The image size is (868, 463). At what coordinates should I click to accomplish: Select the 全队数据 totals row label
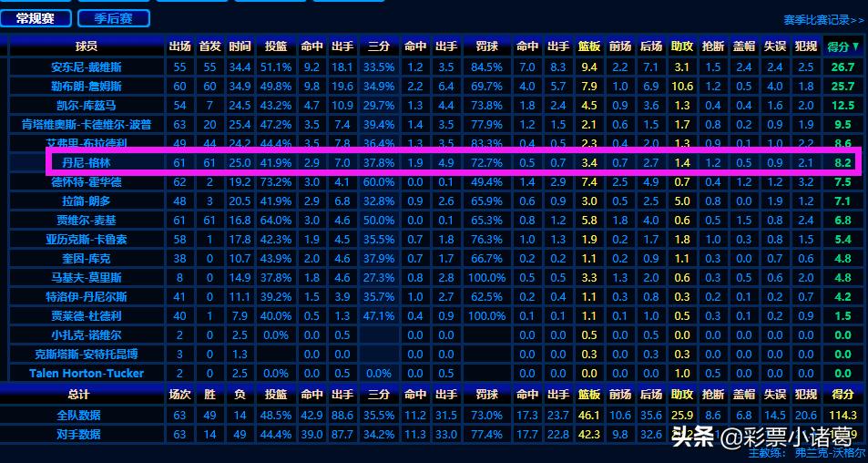79,415
